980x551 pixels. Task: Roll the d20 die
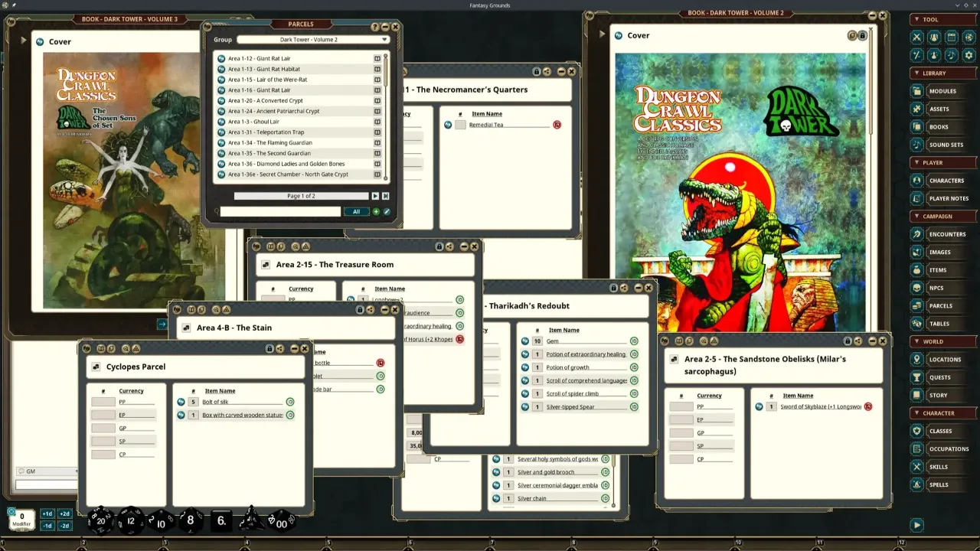pos(100,520)
